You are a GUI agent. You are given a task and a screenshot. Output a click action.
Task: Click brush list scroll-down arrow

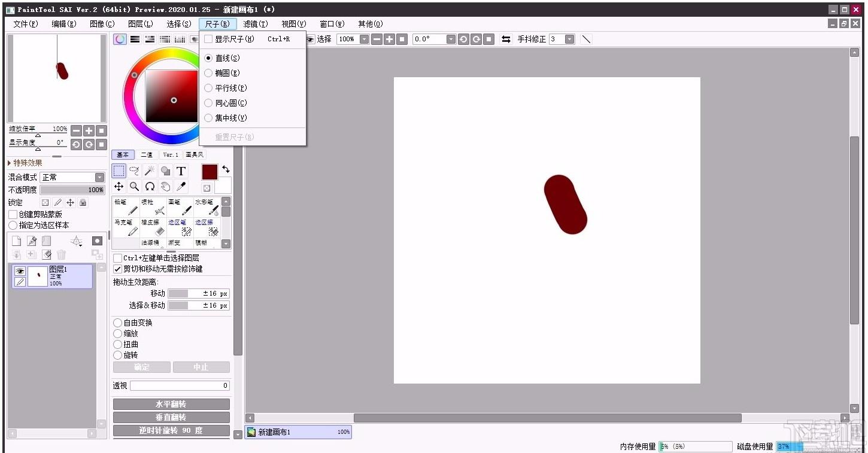coord(226,244)
